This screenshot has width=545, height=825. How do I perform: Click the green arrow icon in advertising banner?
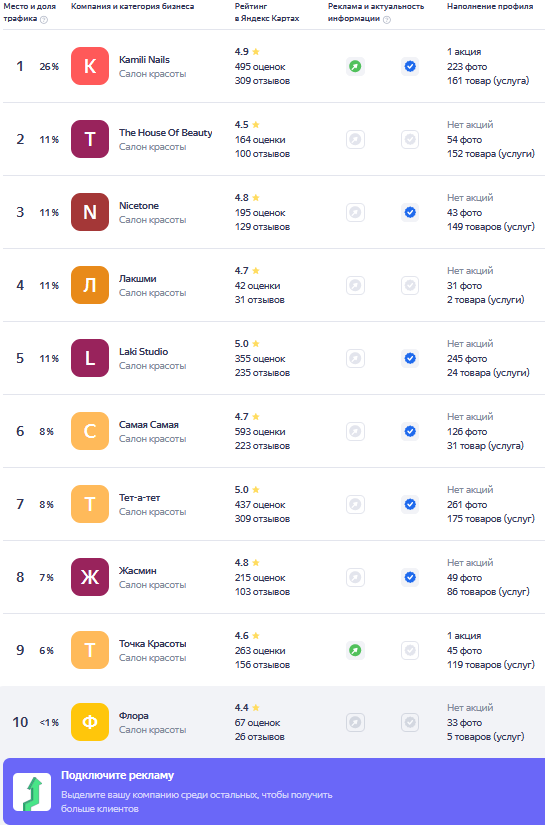[x=32, y=792]
